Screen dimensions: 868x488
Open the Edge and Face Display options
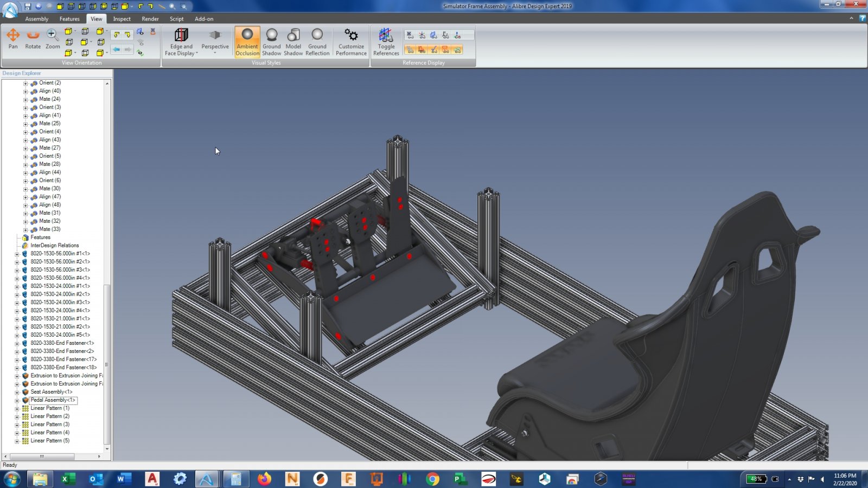(182, 42)
